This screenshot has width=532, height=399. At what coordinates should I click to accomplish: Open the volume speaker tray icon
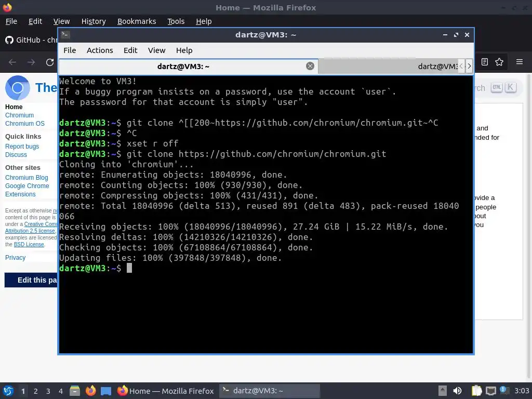457,391
